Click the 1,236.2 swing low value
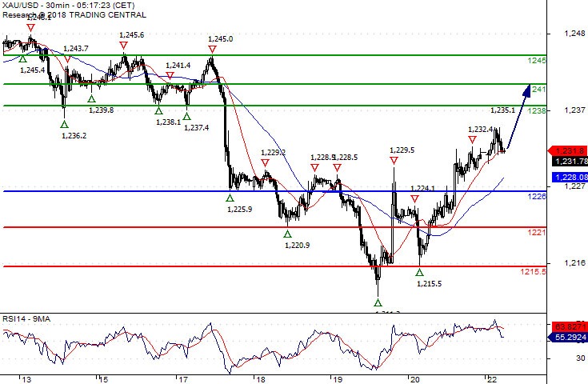Image resolution: width=588 pixels, height=384 pixels. pyautogui.click(x=74, y=136)
